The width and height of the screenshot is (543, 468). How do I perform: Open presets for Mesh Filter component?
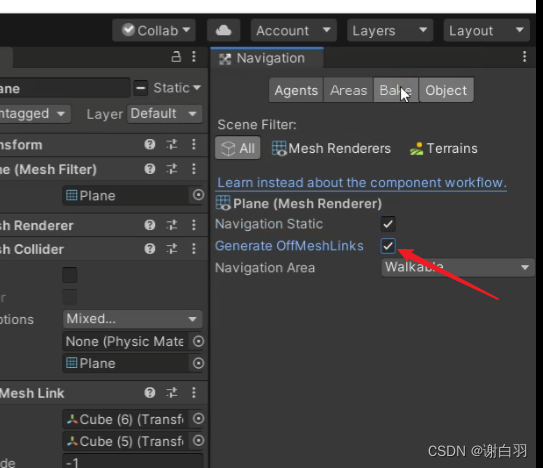[172, 169]
